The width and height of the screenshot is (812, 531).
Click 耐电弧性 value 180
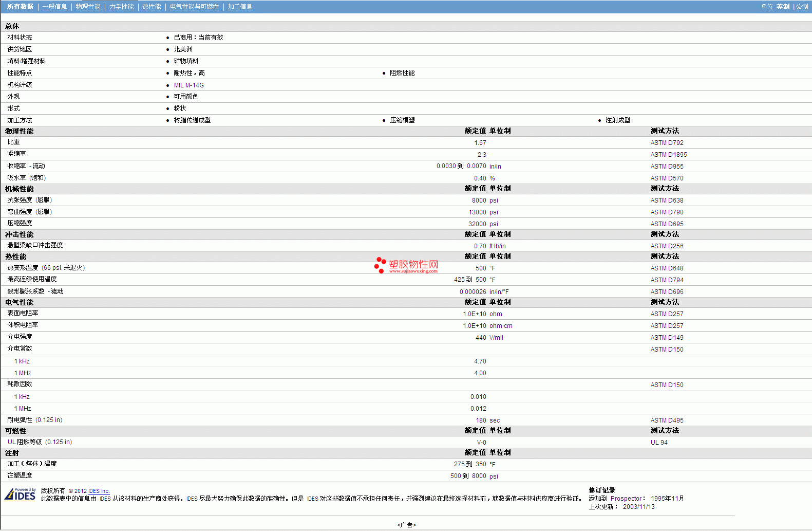point(481,420)
